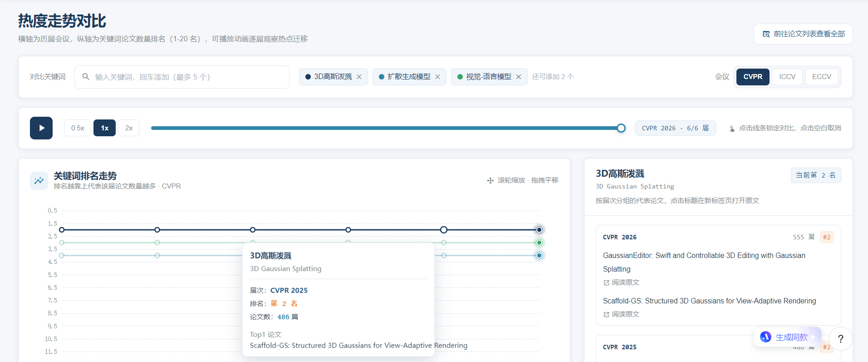
Task: Click the playback progress slider handle
Action: tap(621, 128)
